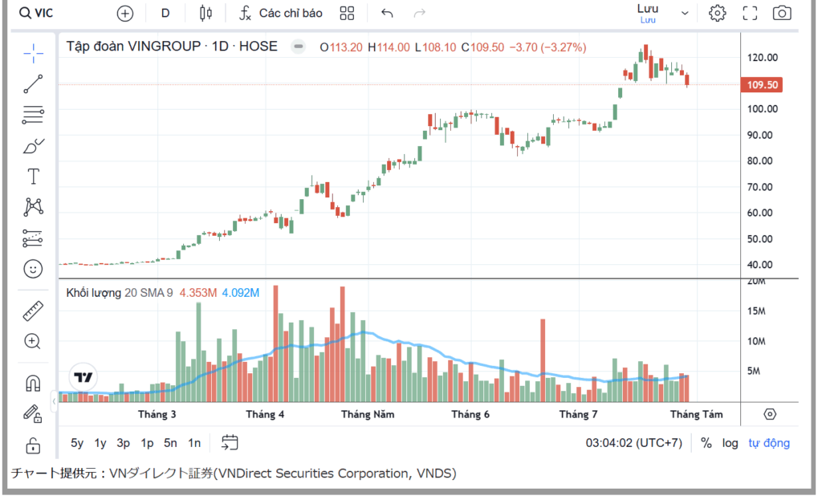822x504 pixels.
Task: Select the Khối lượng volume indicator label
Action: tap(93, 293)
